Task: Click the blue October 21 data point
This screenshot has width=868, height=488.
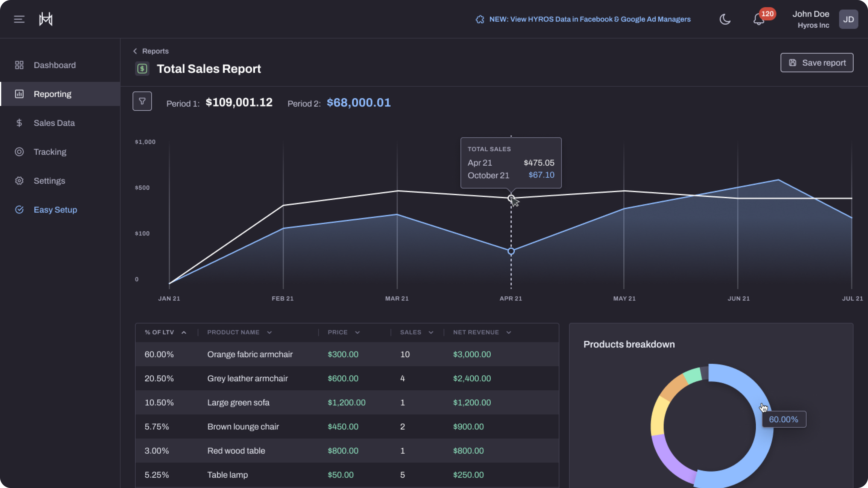Action: (511, 251)
